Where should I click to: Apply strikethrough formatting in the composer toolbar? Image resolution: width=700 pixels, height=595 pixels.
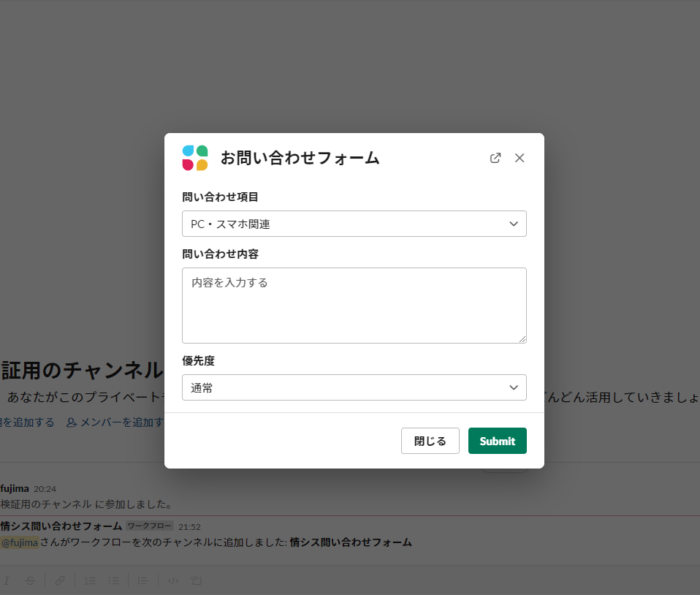[29, 580]
